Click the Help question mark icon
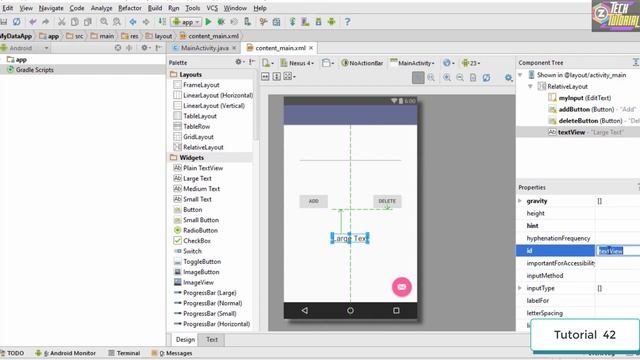 347,22
